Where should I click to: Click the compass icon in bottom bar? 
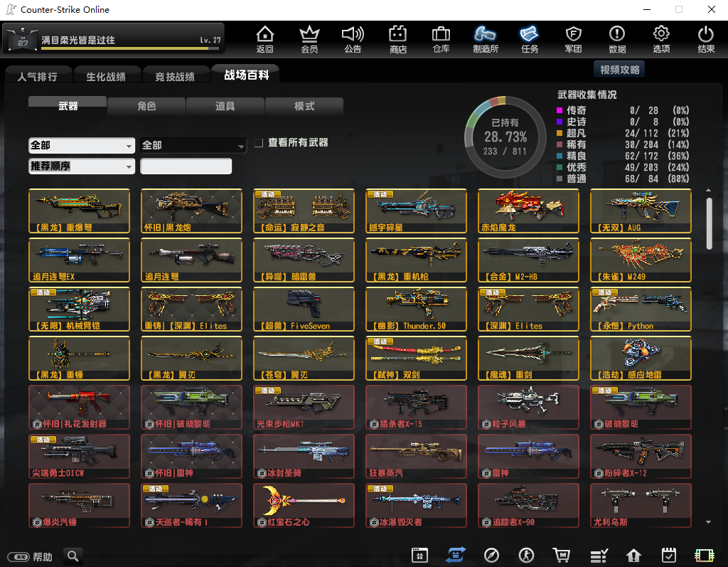point(491,556)
